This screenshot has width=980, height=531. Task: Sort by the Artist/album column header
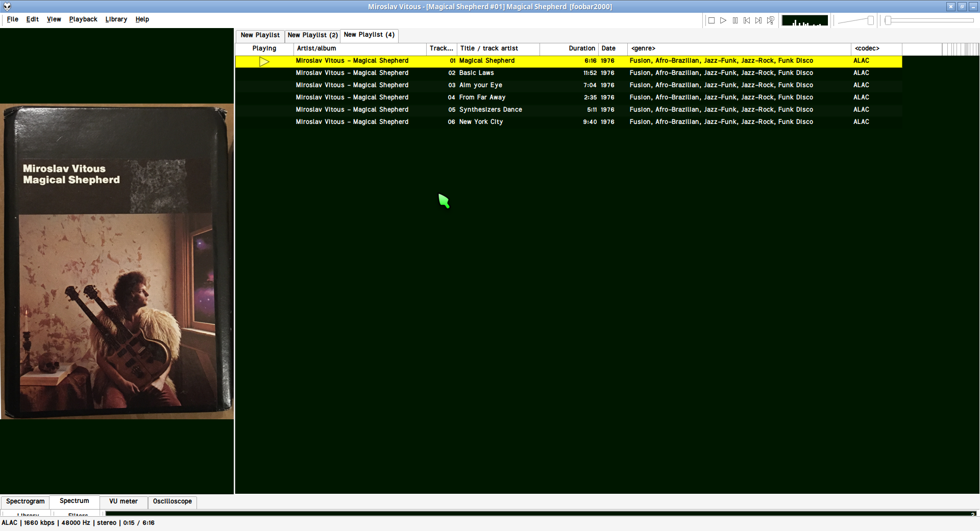(x=360, y=48)
